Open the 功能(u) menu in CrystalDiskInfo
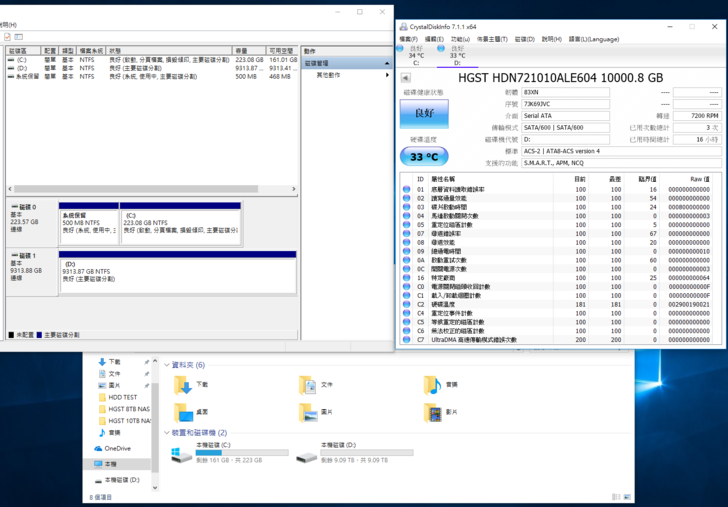Screen dimensions: 728x507 coord(460,39)
